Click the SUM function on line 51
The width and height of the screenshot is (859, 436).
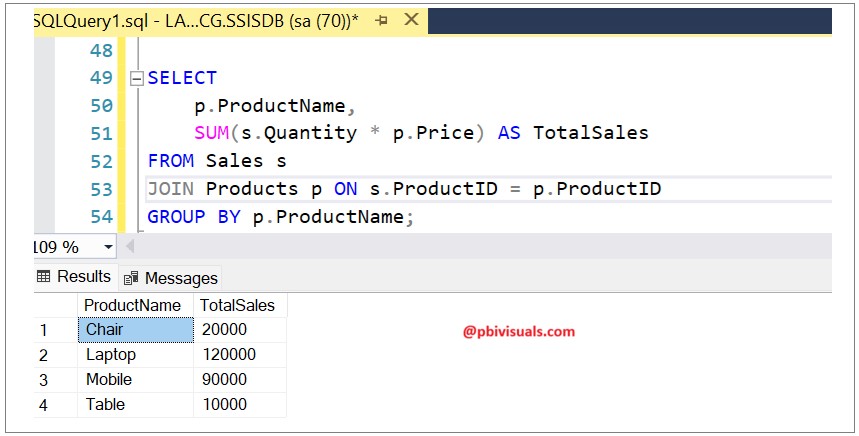click(211, 133)
